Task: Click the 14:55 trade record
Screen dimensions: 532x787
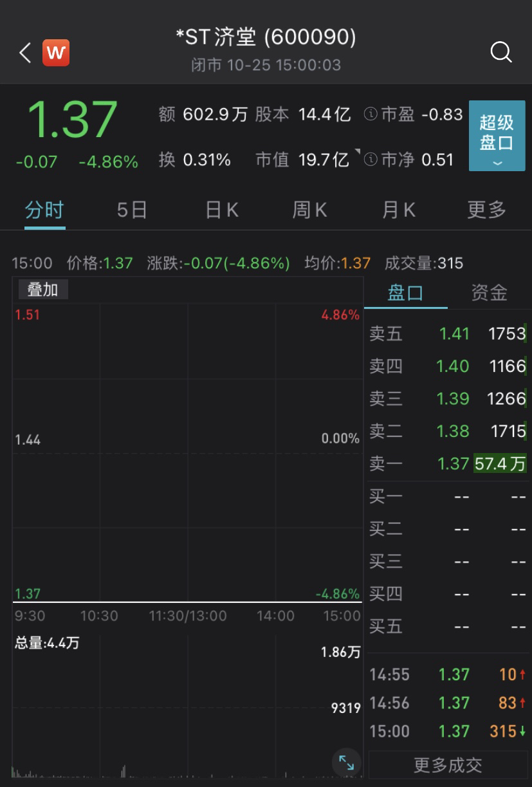Action: [x=448, y=674]
